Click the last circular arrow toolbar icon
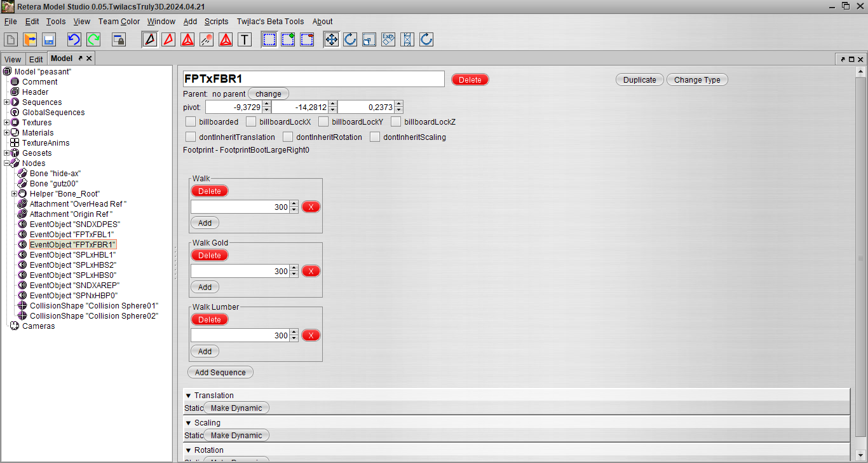Screen dimensions: 868x463 pos(426,39)
